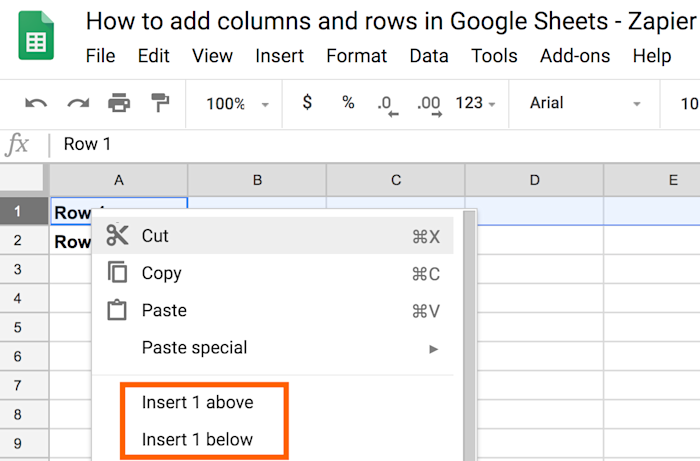
Task: Open the 123 number format dropdown
Action: [x=475, y=103]
